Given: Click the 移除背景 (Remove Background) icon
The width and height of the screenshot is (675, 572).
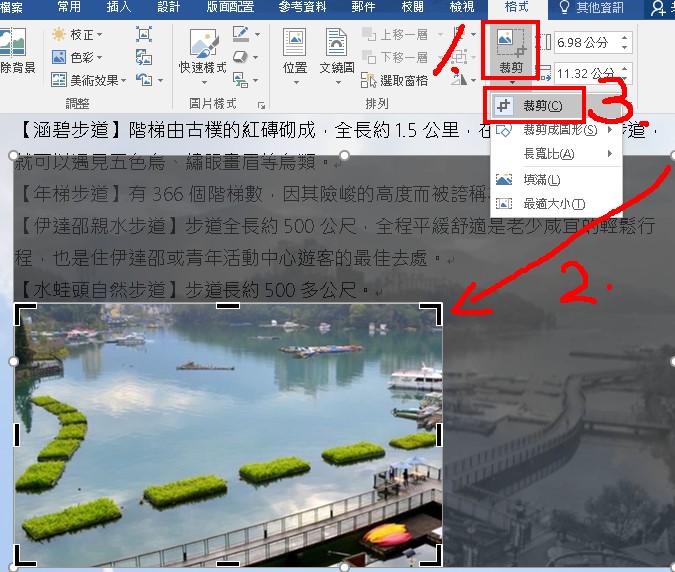Looking at the screenshot, I should pyautogui.click(x=14, y=50).
